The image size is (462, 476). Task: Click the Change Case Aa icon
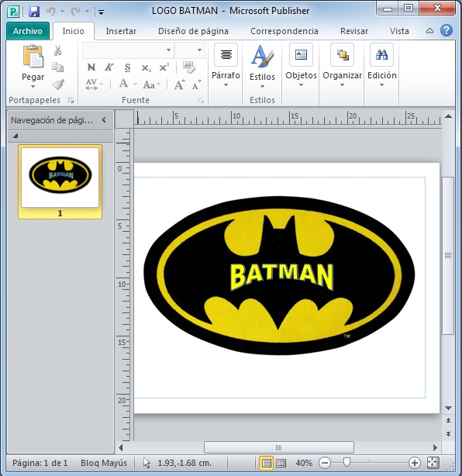coord(149,85)
